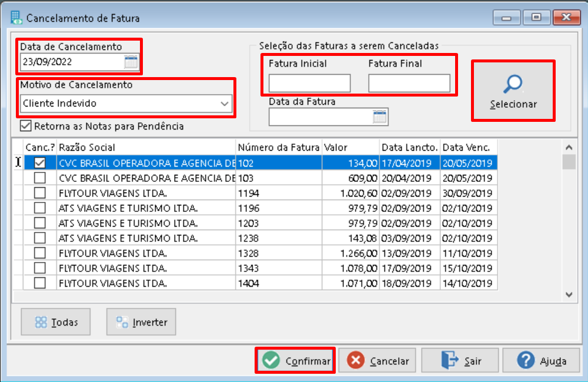Expand Motivo de Cancelamento dropdown

(224, 104)
